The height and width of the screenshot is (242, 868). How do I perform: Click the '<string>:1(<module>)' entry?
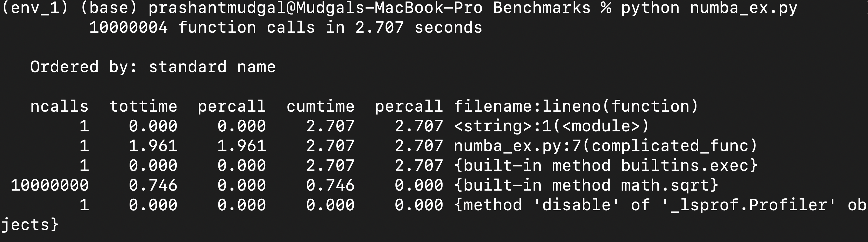[551, 126]
